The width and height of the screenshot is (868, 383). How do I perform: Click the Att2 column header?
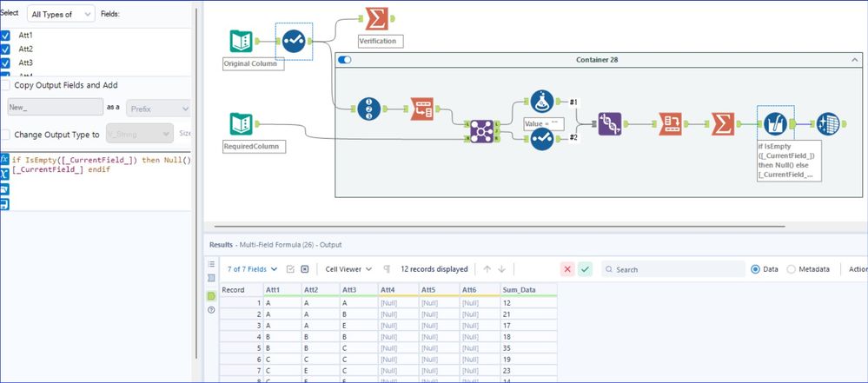coord(321,289)
